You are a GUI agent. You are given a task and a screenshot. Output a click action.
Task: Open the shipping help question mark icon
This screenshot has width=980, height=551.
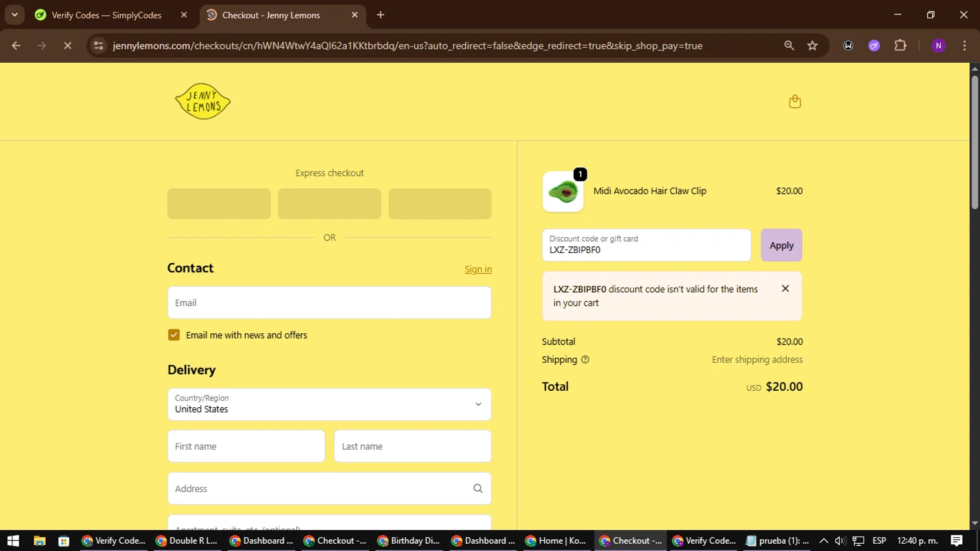[x=585, y=359]
